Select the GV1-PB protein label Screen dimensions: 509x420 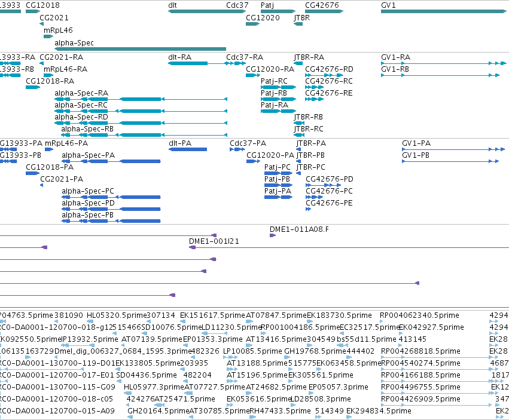click(416, 155)
